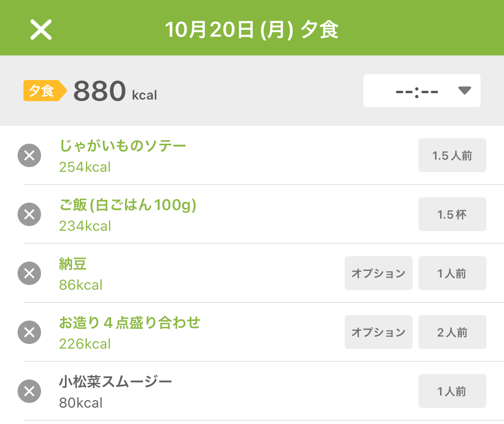Open the じゃがいものソテー food details

tap(122, 146)
